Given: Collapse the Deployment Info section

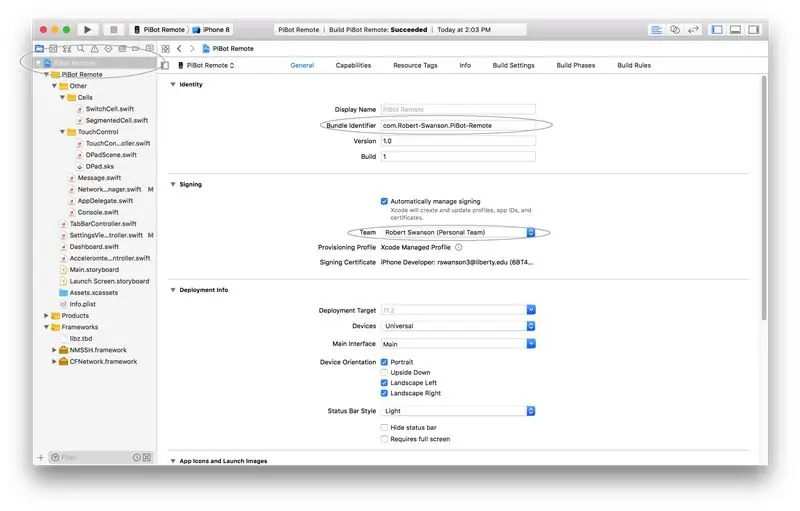Looking at the screenshot, I should 172,290.
